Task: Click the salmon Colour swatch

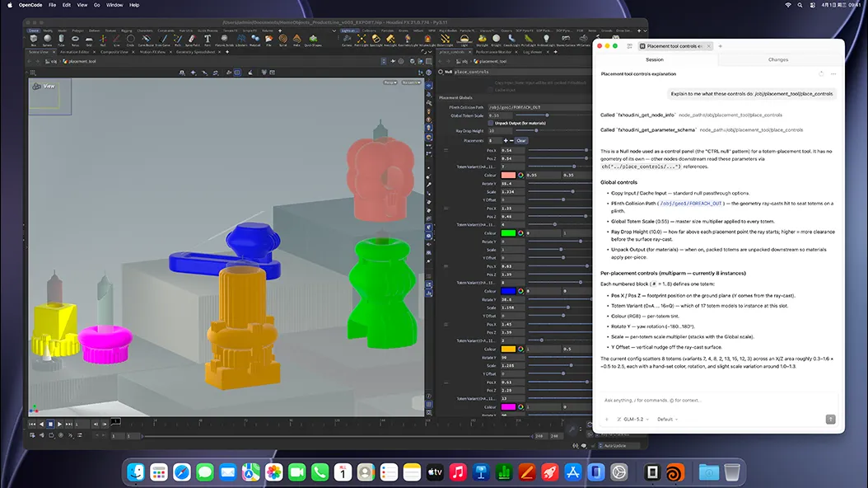Action: tap(508, 175)
